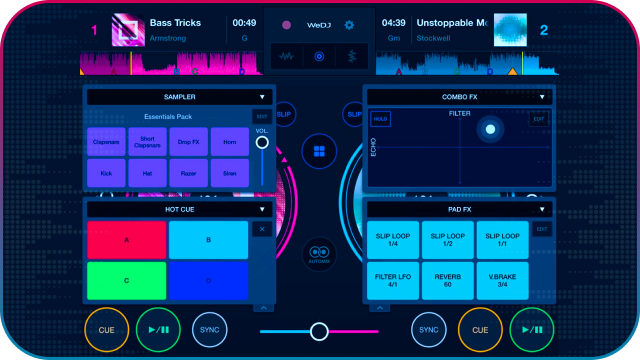Viewport: 640px width, 360px height.
Task: Trigger the Siren sample pad
Action: tap(230, 173)
